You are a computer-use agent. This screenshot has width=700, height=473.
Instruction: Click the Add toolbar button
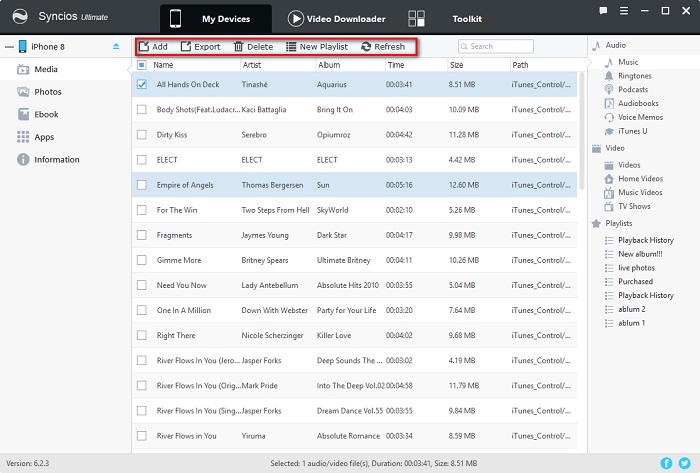coord(153,46)
